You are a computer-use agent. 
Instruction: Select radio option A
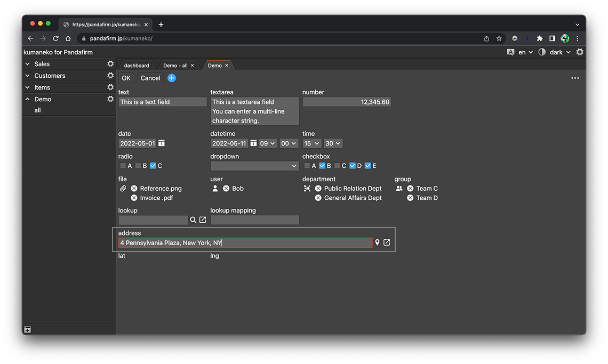[123, 166]
